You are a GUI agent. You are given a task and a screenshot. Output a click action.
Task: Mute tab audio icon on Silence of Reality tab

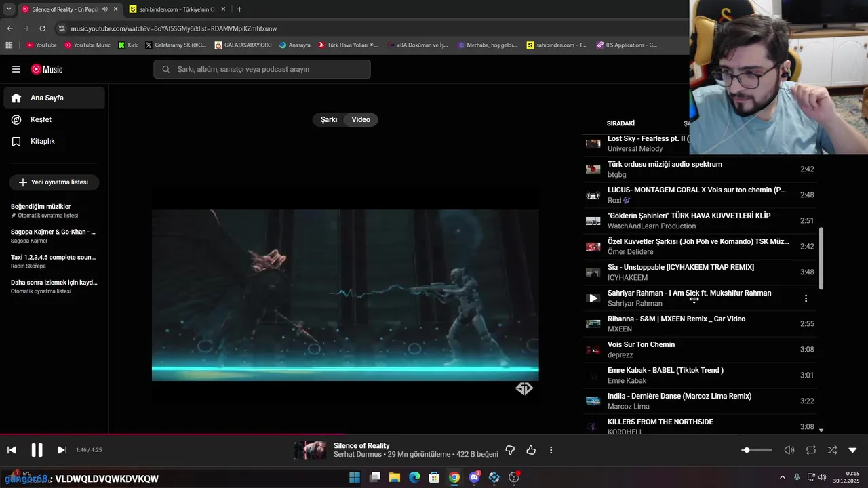click(x=104, y=9)
